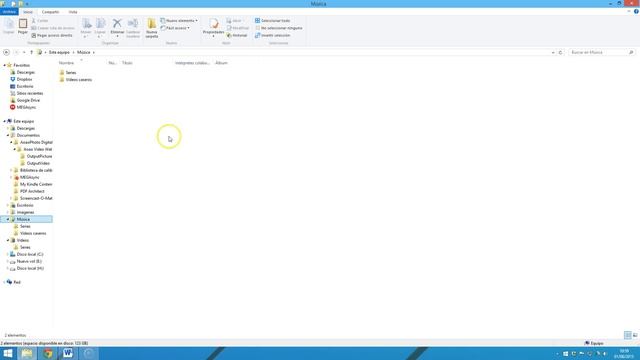Select the Inicio ribbon tab
Screen dimensions: 640x360
28,12
